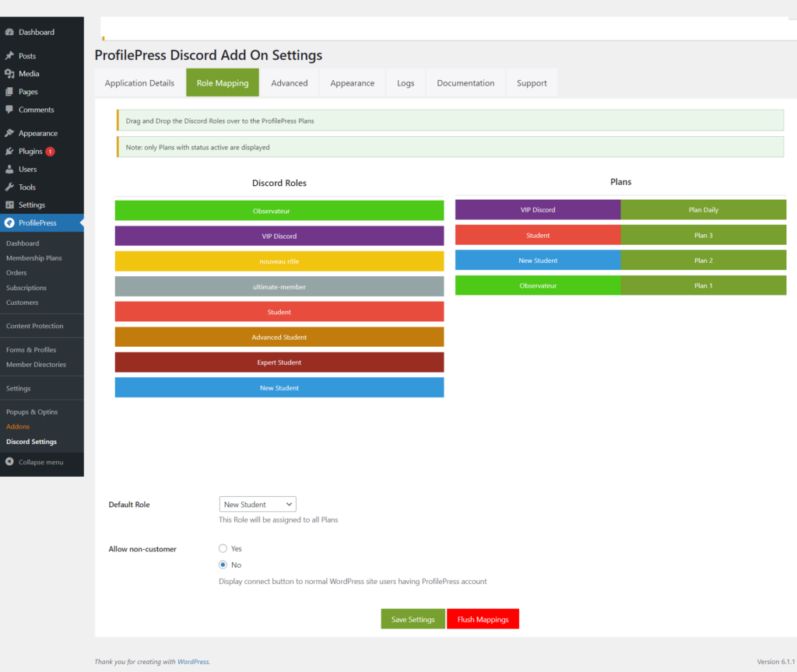
Task: Open ProfilePress Settings submenu item
Action: click(19, 389)
